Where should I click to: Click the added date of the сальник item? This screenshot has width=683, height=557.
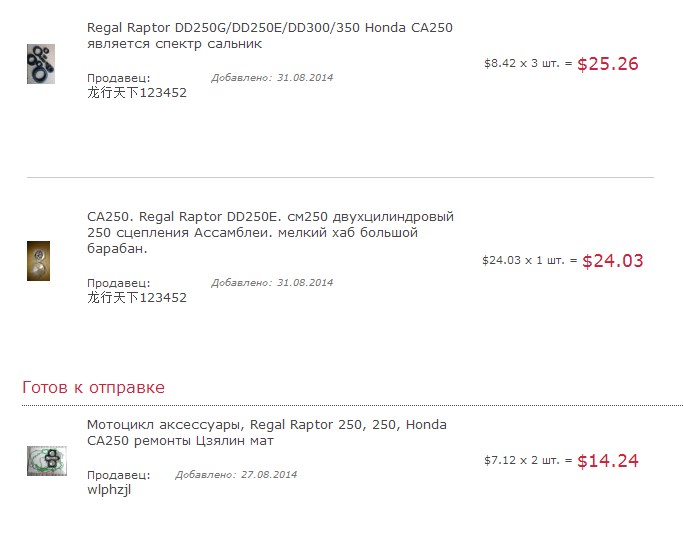272,78
